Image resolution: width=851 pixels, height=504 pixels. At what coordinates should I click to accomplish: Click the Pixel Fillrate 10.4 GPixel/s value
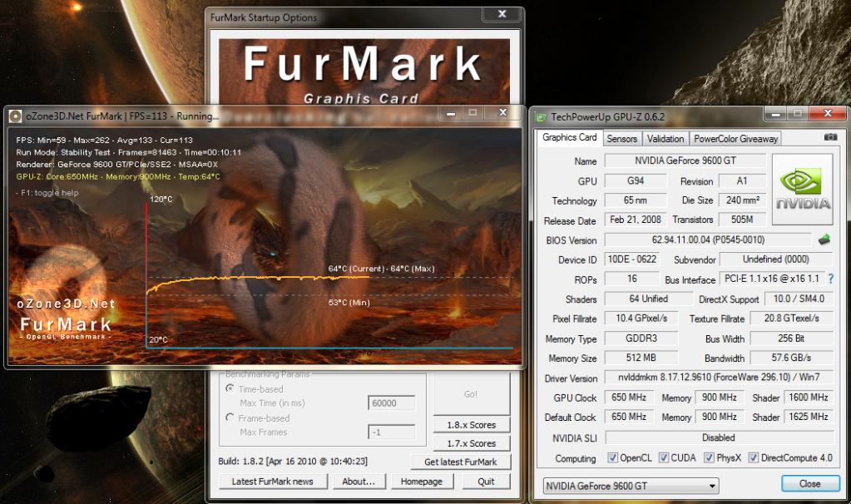(641, 319)
